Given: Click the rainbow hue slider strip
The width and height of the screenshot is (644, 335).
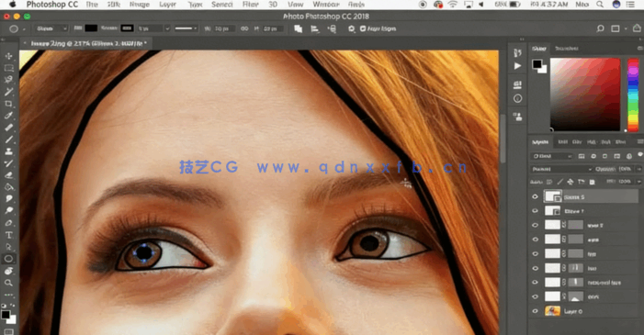Looking at the screenshot, I should pos(633,95).
